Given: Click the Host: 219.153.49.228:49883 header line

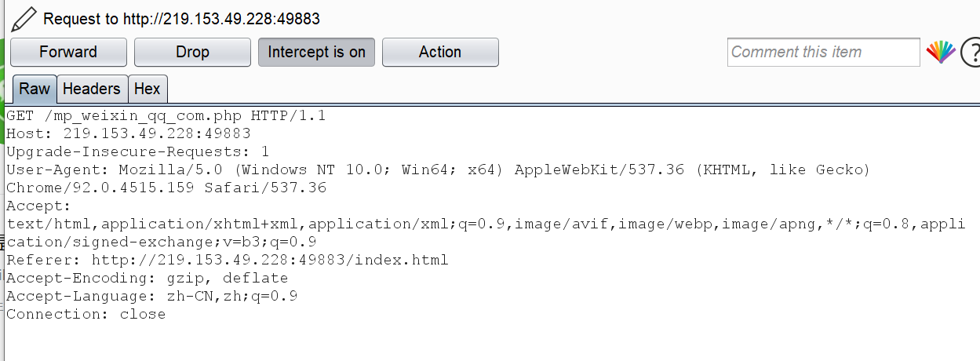Looking at the screenshot, I should (129, 133).
